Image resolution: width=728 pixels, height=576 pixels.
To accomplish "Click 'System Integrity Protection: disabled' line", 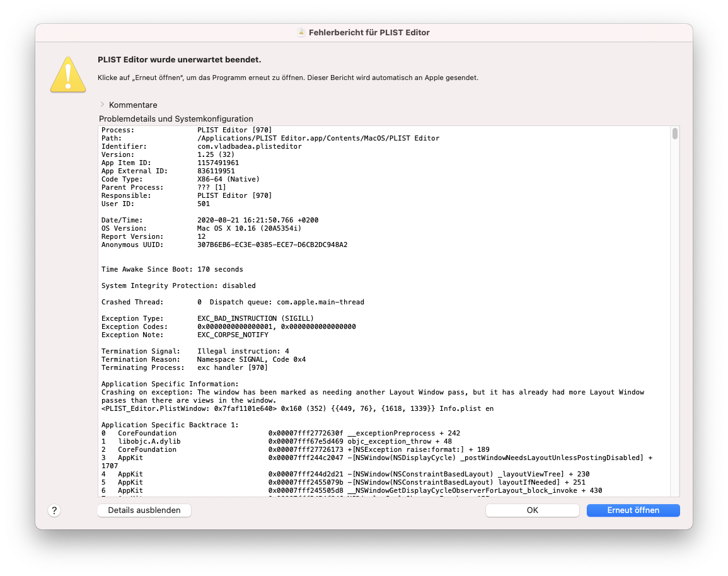I will 178,285.
